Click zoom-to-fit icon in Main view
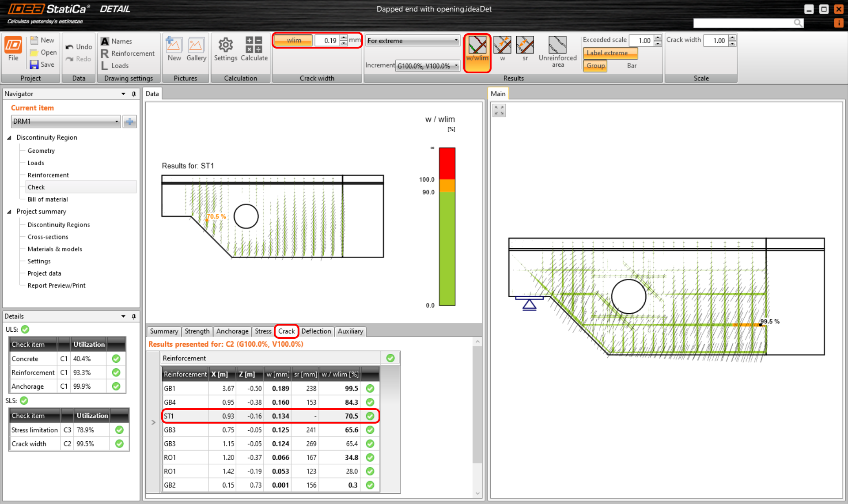Image resolution: width=848 pixels, height=504 pixels. (499, 110)
